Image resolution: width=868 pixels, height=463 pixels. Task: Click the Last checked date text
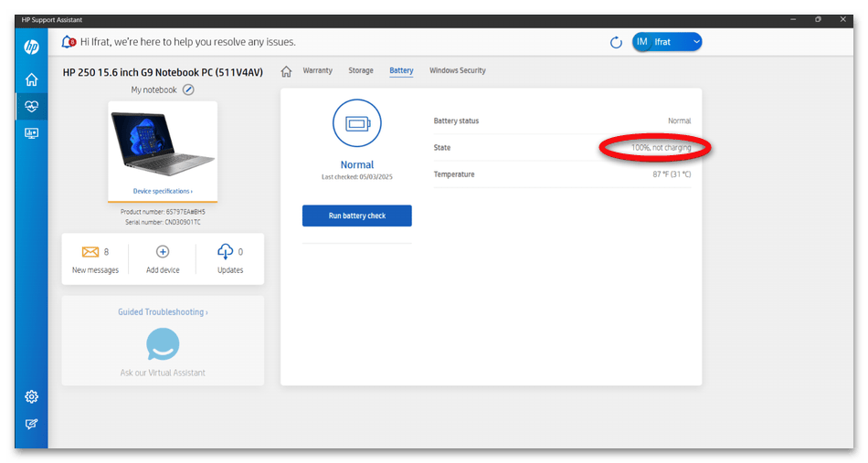click(x=357, y=177)
